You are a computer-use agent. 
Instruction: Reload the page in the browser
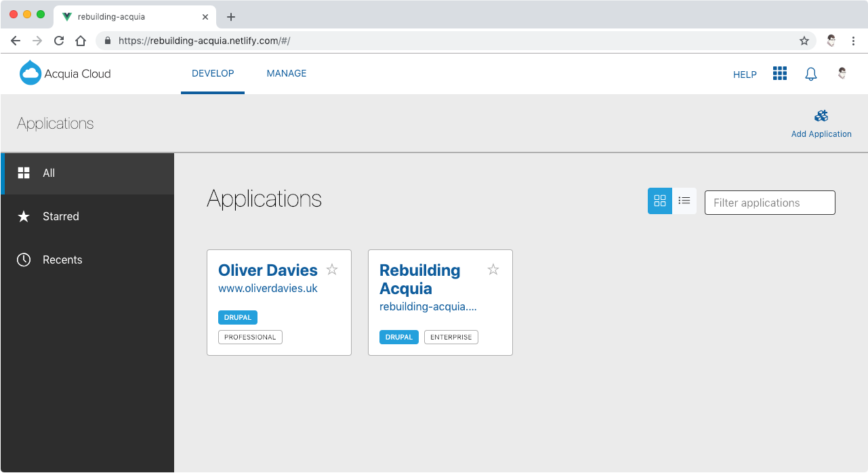tap(59, 41)
